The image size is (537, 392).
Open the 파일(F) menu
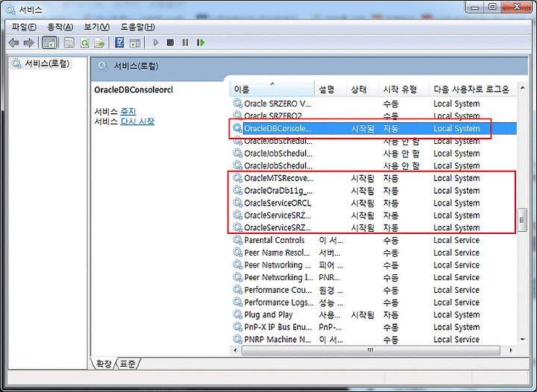[24, 27]
